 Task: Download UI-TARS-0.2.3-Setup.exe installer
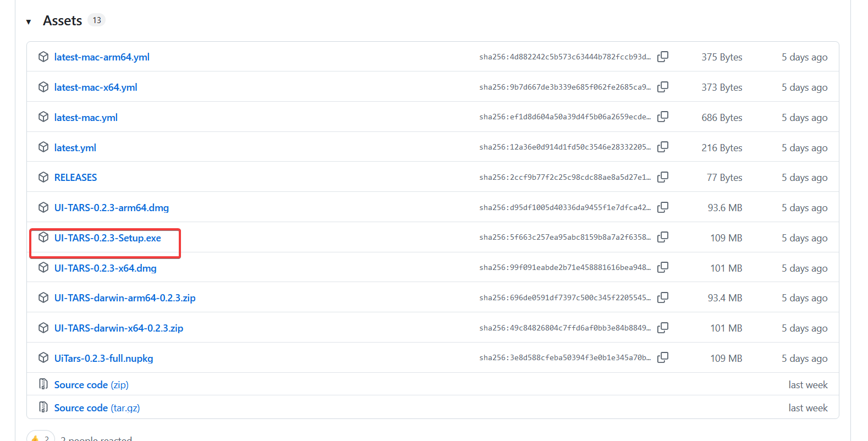coord(108,238)
